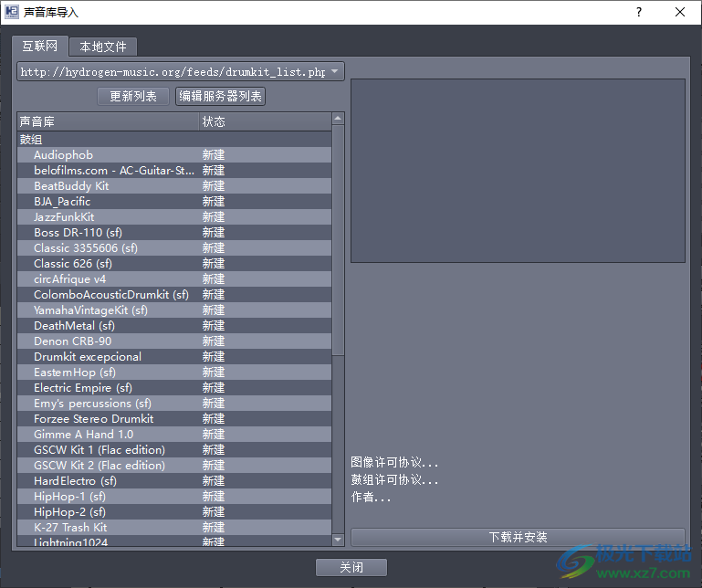
Task: Select the Gimme A Hand 1.0 row
Action: click(x=174, y=435)
